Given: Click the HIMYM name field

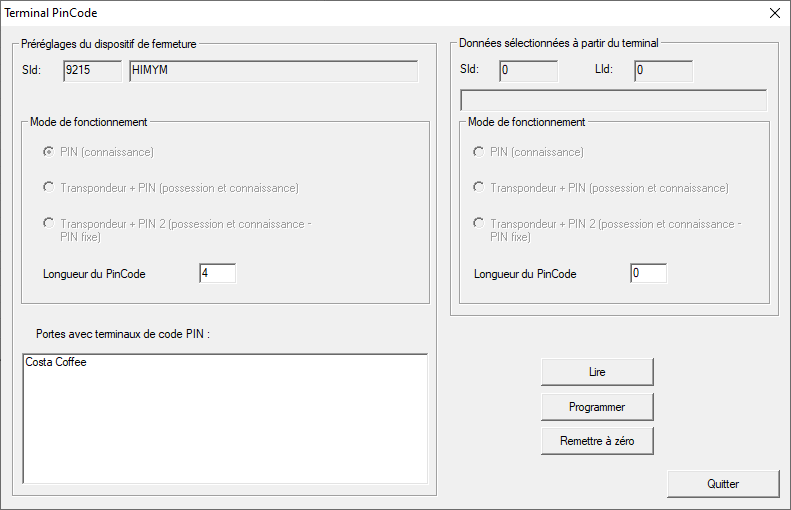Looking at the screenshot, I should (272, 71).
